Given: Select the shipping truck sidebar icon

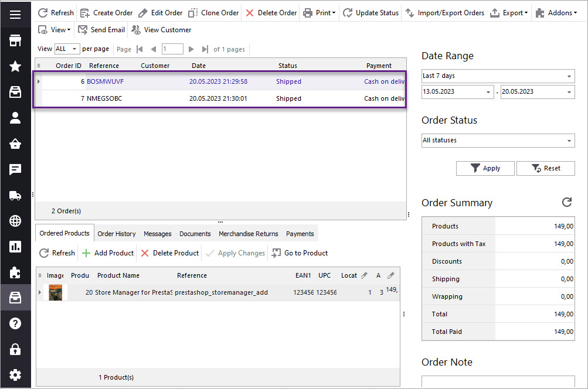Looking at the screenshot, I should (x=15, y=196).
